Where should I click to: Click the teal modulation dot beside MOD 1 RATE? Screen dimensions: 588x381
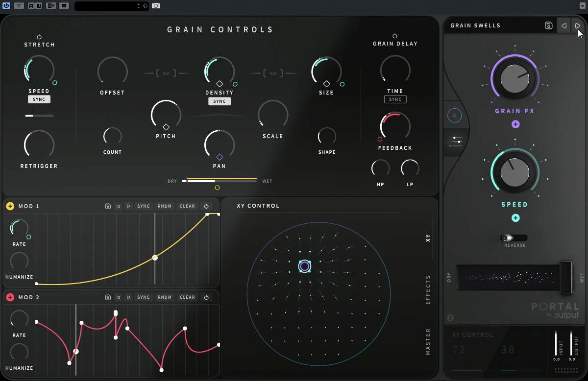click(29, 237)
